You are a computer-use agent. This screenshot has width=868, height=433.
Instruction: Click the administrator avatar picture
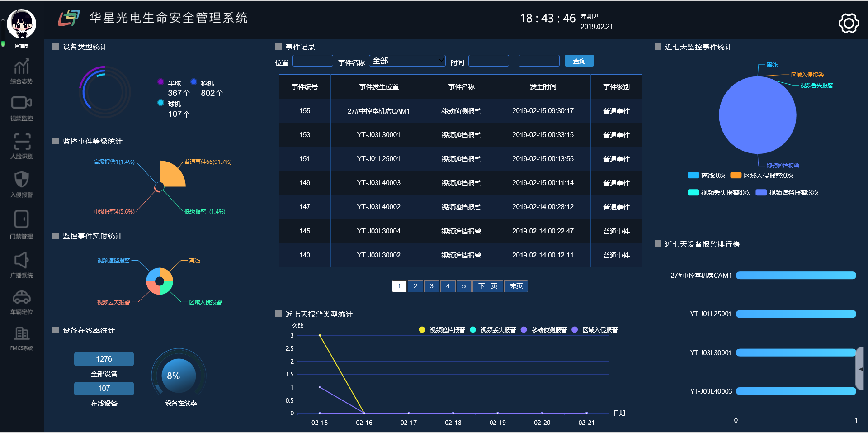[22, 24]
